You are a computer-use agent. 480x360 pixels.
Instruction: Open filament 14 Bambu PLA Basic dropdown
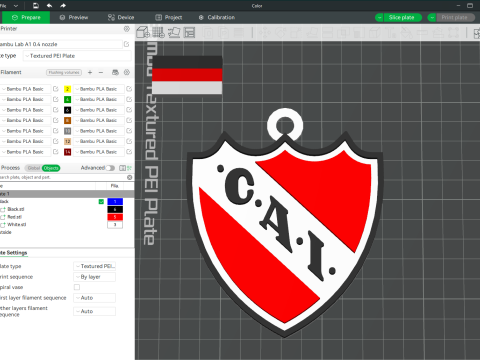coord(98,152)
